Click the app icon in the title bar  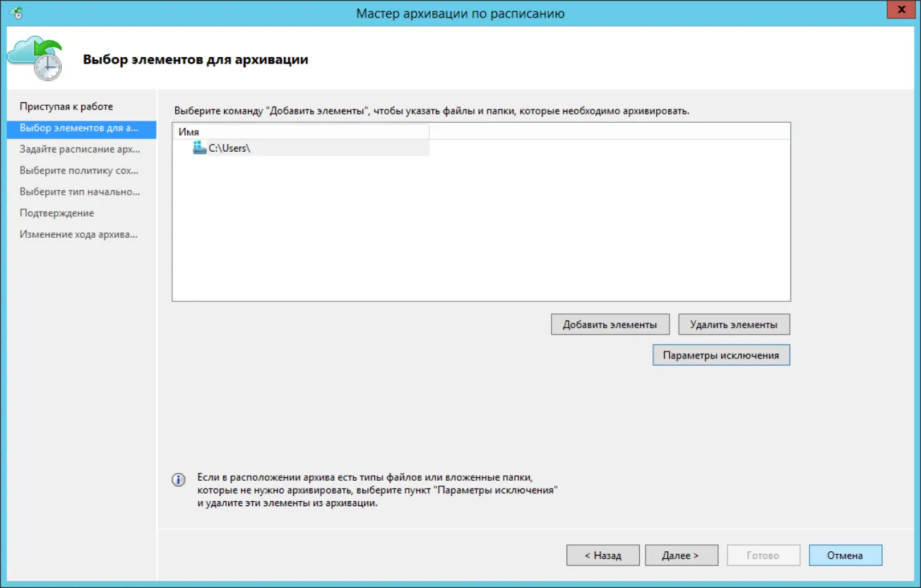tap(17, 12)
